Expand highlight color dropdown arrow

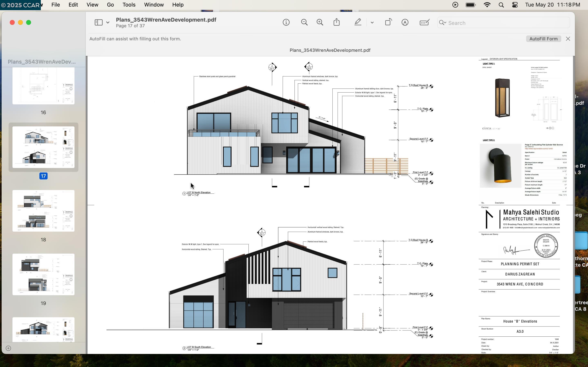click(x=372, y=23)
